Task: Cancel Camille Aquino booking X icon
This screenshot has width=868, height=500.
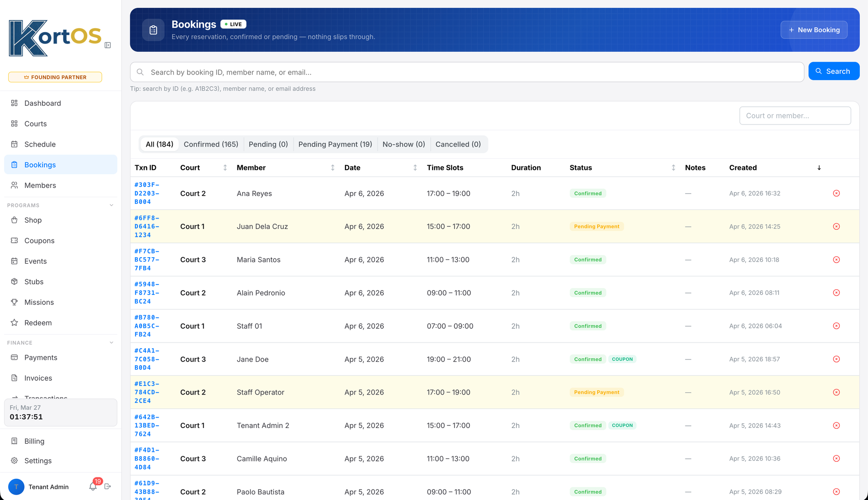Action: pos(836,459)
